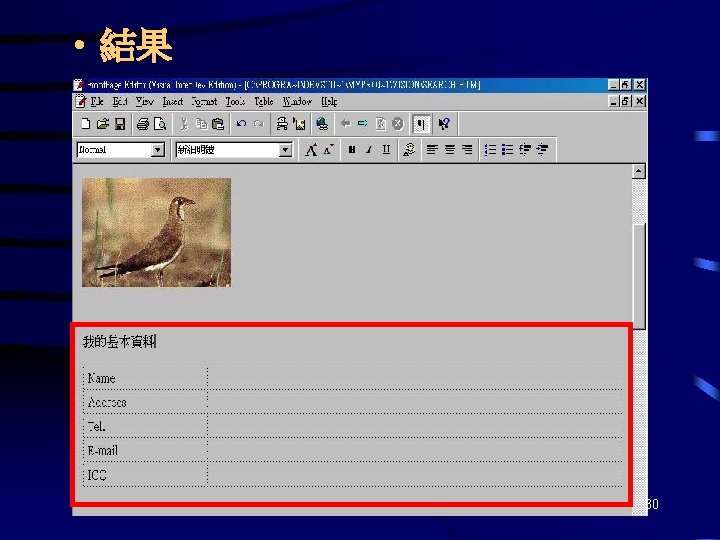Copy selection using Copy icon
This screenshot has width=720, height=540.
[201, 124]
